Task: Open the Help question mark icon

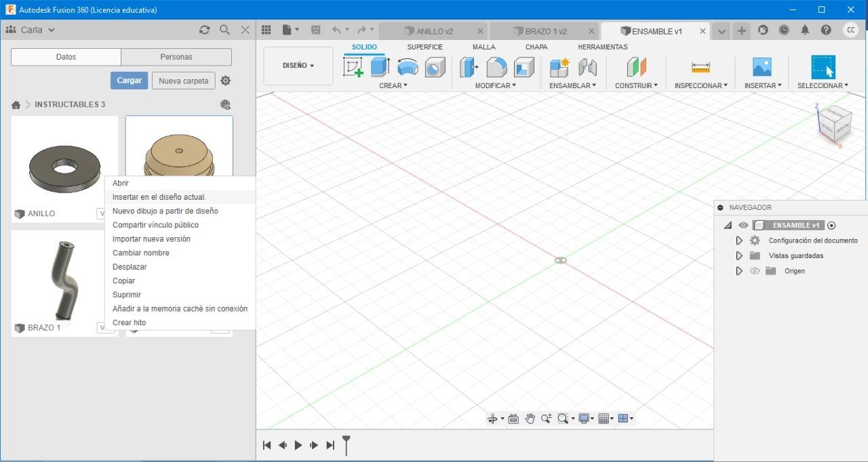Action: point(826,30)
